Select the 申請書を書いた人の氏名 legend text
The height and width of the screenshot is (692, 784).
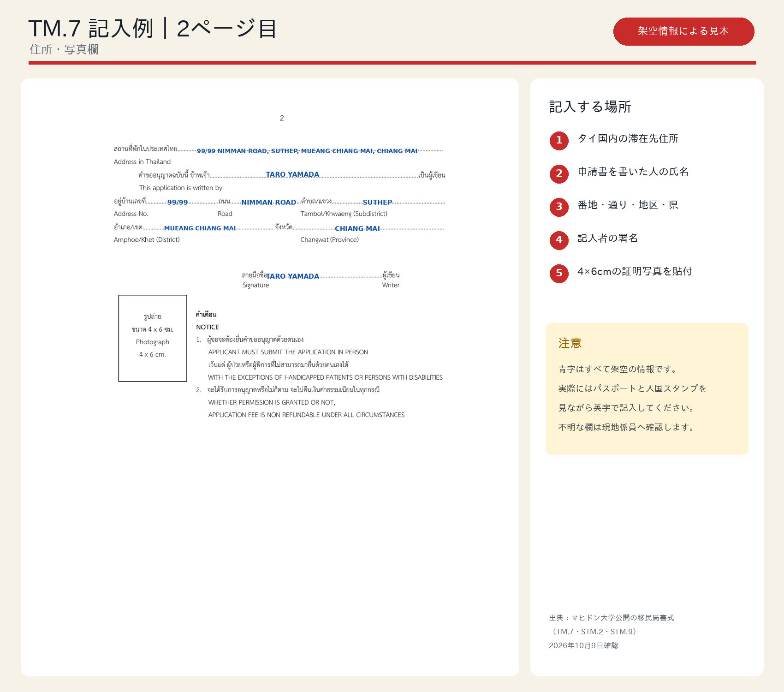(x=633, y=172)
